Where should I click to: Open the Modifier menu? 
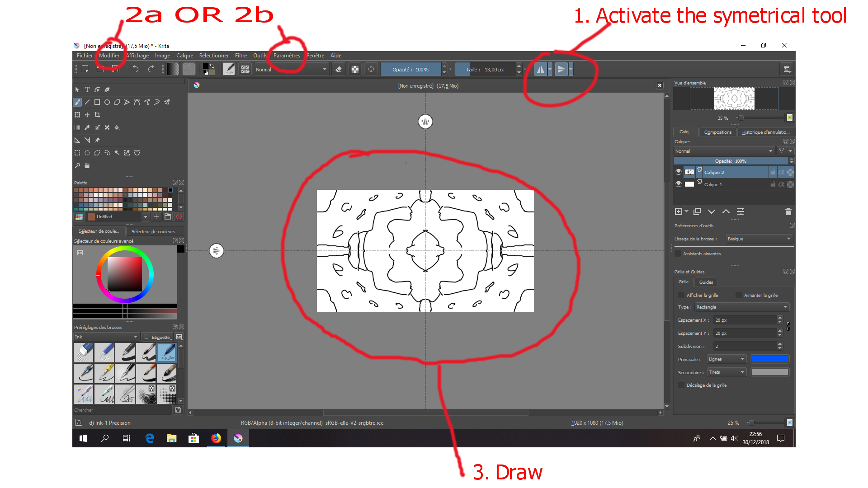pos(109,56)
